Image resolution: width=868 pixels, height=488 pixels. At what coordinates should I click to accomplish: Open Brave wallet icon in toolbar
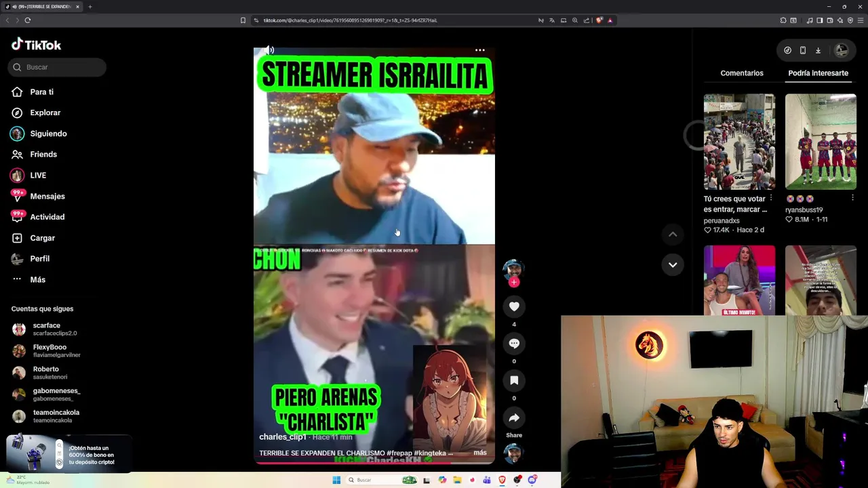pos(830,20)
